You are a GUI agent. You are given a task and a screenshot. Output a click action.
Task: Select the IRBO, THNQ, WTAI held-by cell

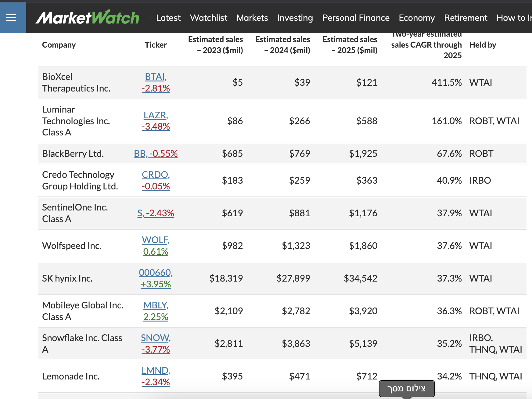coord(496,343)
